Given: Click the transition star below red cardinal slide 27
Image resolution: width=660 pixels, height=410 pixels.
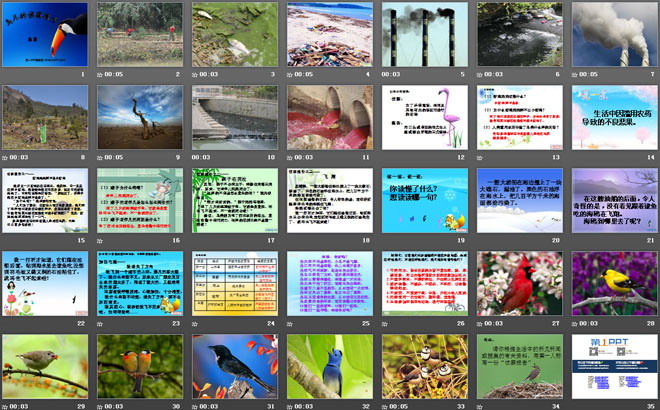Looking at the screenshot, I should [479, 323].
